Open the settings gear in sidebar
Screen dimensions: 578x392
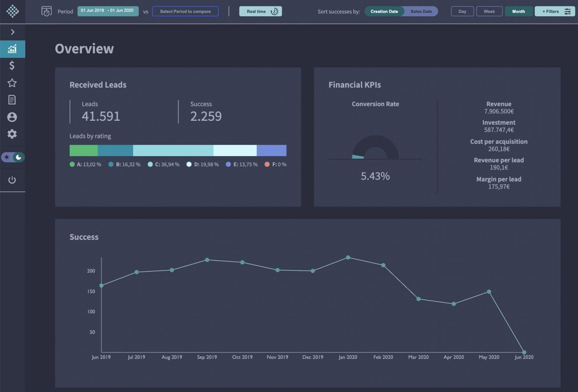click(x=12, y=134)
